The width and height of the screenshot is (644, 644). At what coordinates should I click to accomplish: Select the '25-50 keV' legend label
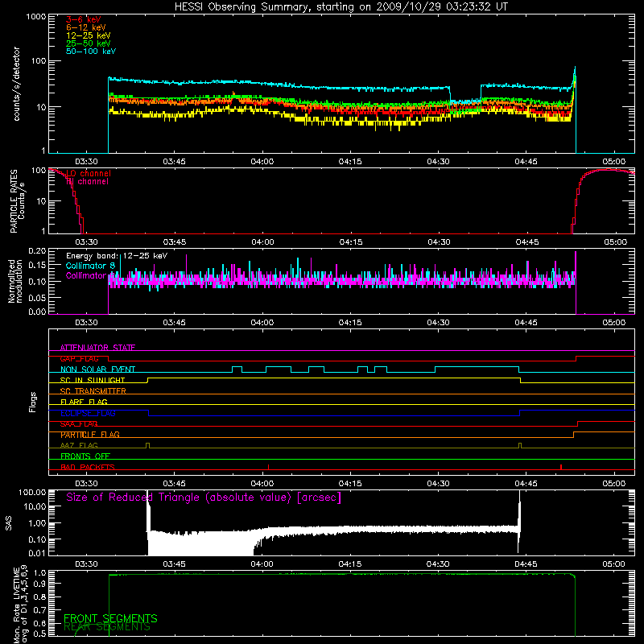click(x=88, y=43)
